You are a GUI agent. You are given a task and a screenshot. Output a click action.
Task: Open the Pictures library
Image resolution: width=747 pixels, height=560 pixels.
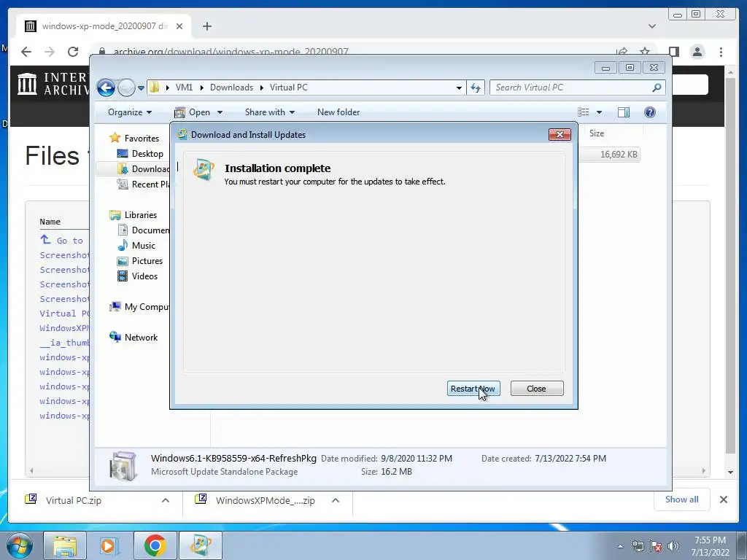pyautogui.click(x=140, y=261)
